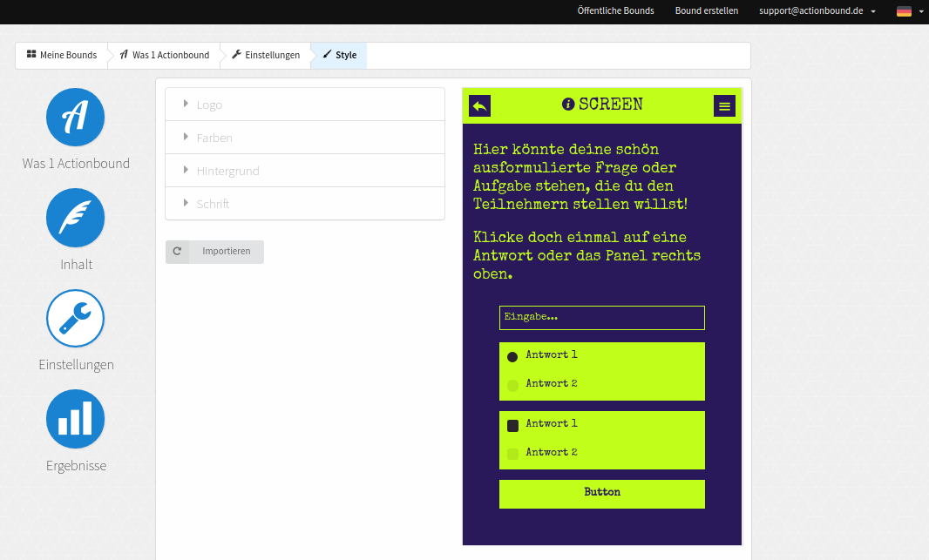Screen dimensions: 929x560
Task: Open the hamburger menu in preview header
Action: pyautogui.click(x=724, y=106)
